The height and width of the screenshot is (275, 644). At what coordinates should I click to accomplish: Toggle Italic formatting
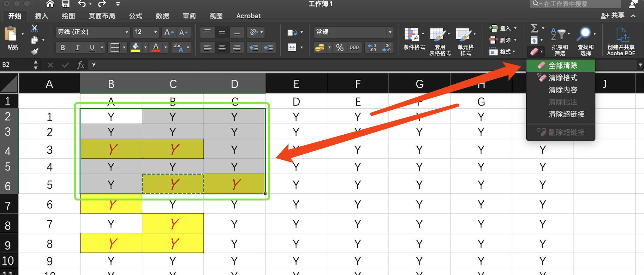(x=77, y=48)
